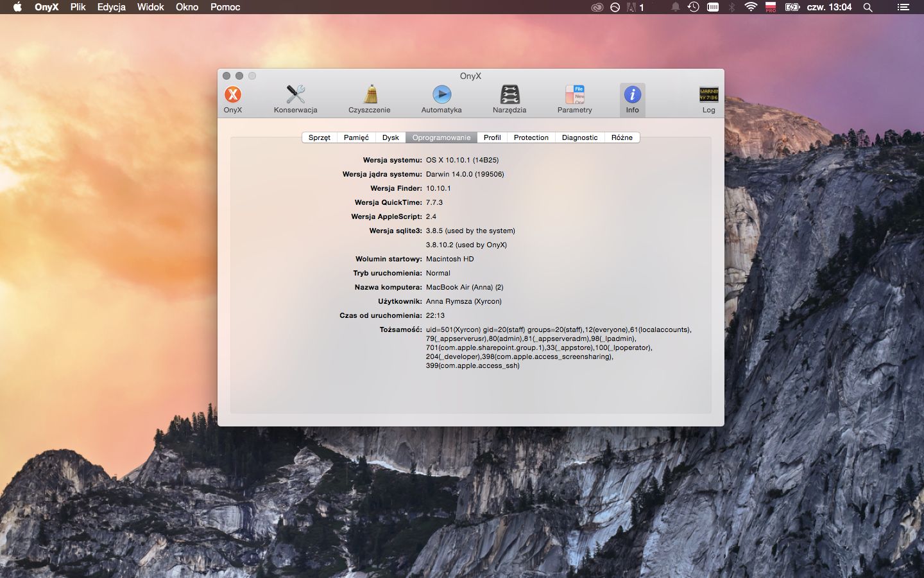The image size is (924, 578).
Task: Click startup volume value Macintosh HD
Action: click(x=450, y=259)
